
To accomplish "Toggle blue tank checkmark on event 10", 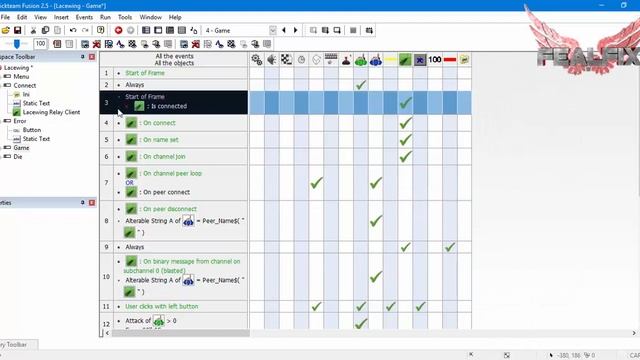I will tap(376, 277).
